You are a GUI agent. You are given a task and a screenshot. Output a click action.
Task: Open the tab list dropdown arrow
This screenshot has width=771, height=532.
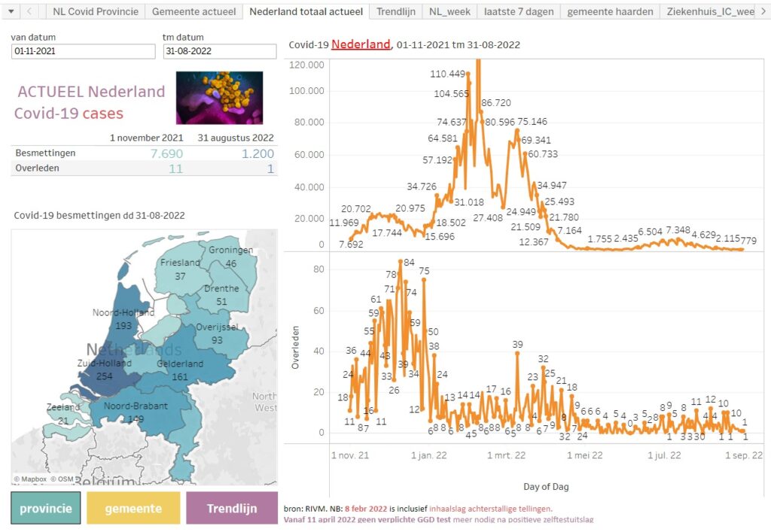tap(11, 11)
